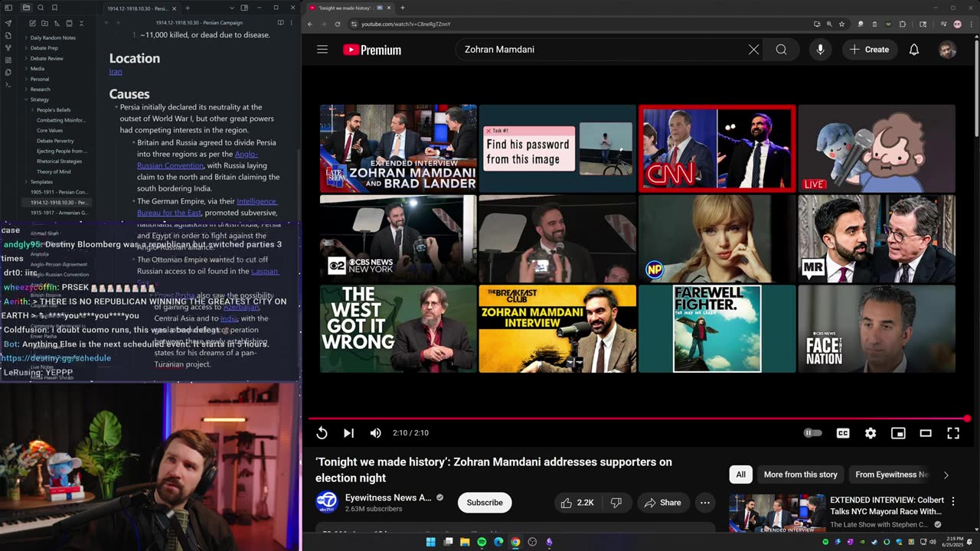Toggle YouTube theater mode
Screen dimensions: 980x551
click(926, 433)
